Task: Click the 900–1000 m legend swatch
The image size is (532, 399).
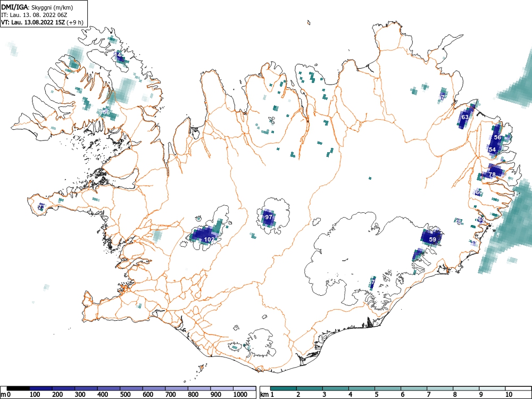Action: click(x=222, y=388)
